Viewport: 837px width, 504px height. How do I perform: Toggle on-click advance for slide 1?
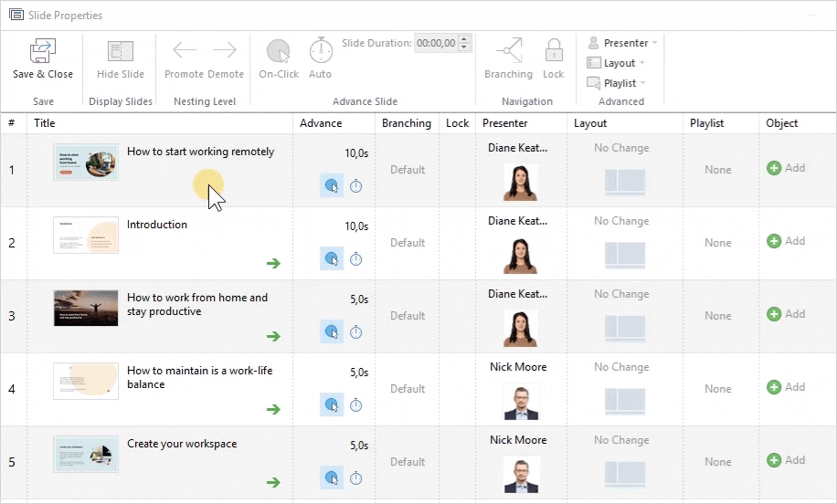coord(332,186)
